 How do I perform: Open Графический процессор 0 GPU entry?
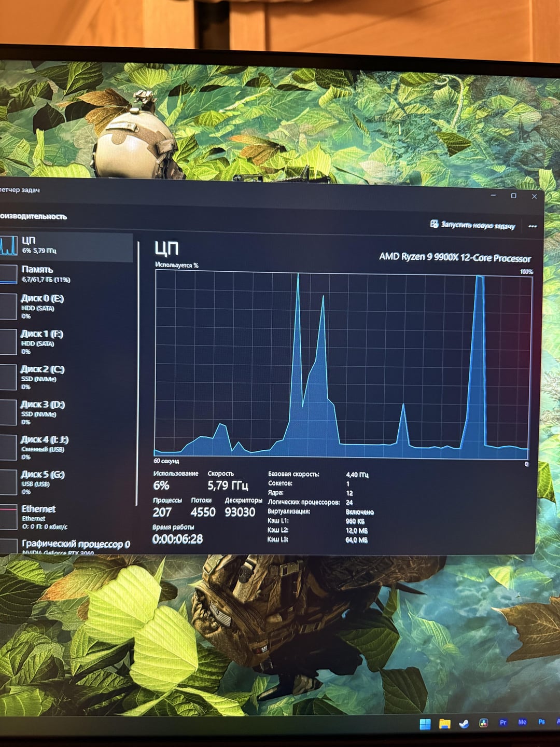pos(66,546)
